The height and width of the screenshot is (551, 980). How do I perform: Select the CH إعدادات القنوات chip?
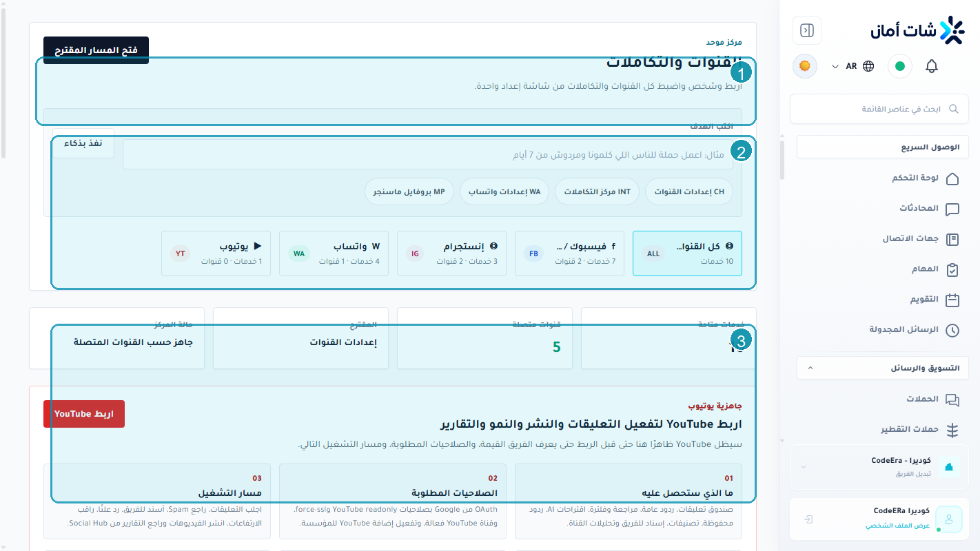[689, 191]
